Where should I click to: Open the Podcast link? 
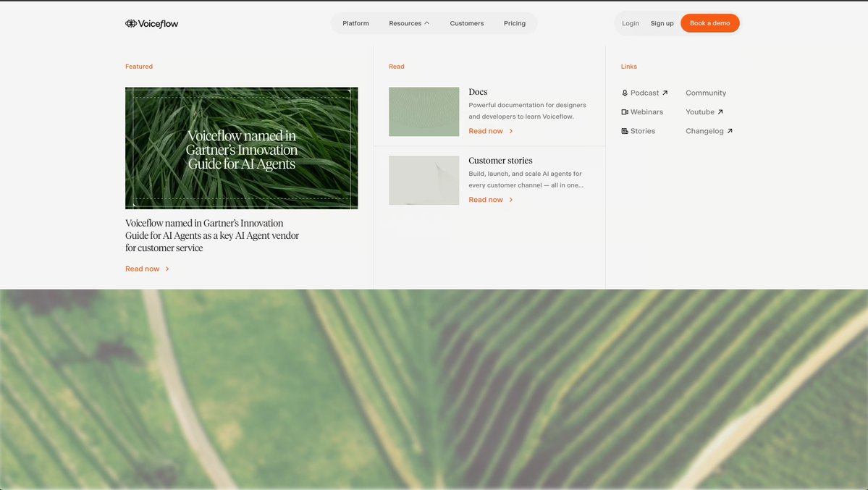coord(644,93)
